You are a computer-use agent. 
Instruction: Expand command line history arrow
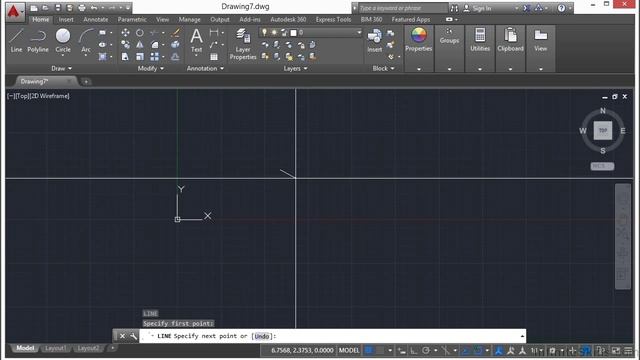[x=522, y=336]
